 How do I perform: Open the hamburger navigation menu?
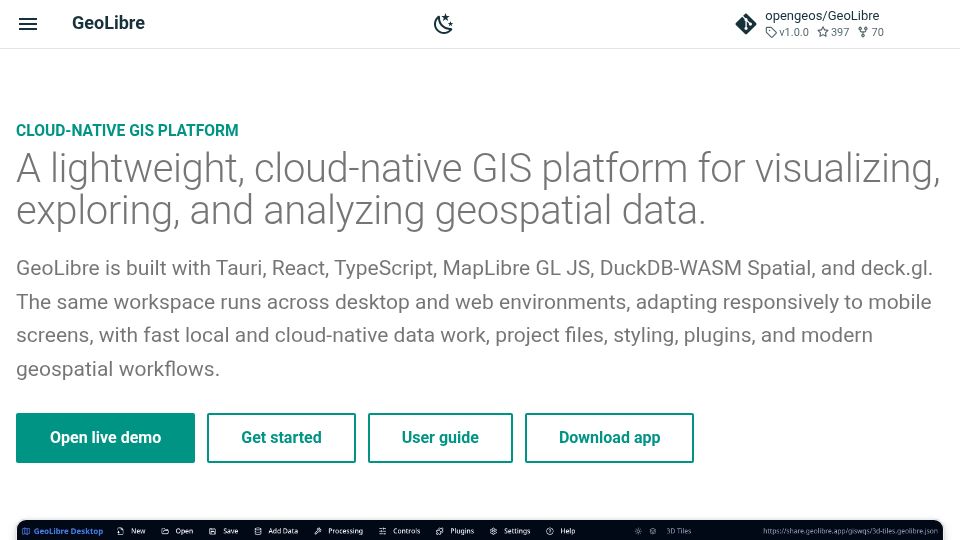(28, 24)
